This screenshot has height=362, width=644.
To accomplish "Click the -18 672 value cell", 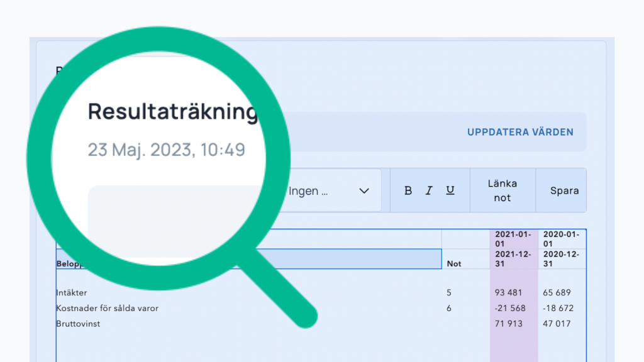I will (557, 309).
